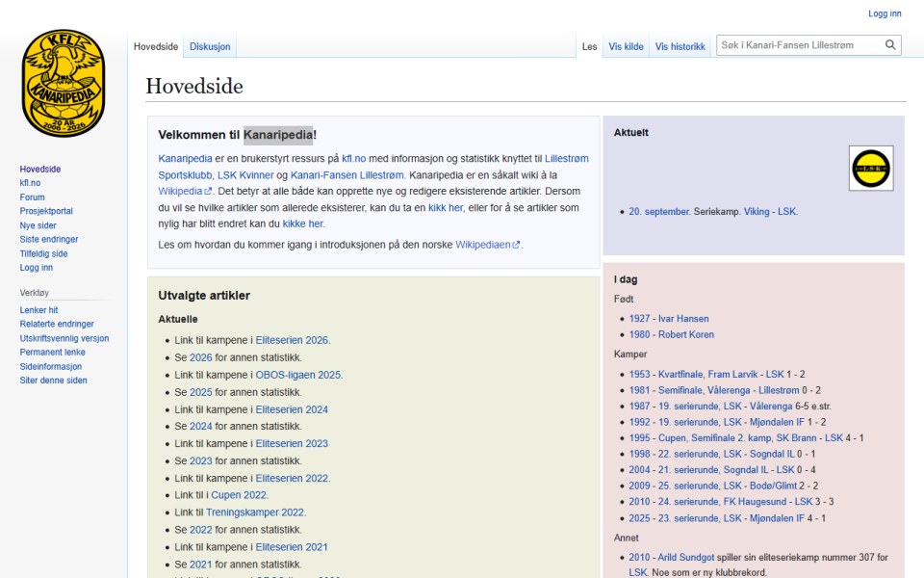Open Nye sider in sidebar
924x578 pixels.
coord(38,225)
